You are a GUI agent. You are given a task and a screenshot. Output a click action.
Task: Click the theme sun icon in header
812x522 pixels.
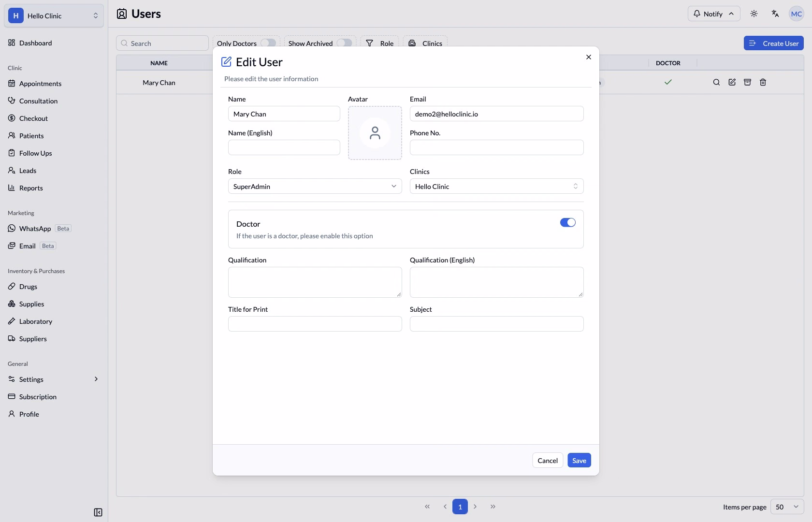point(754,14)
